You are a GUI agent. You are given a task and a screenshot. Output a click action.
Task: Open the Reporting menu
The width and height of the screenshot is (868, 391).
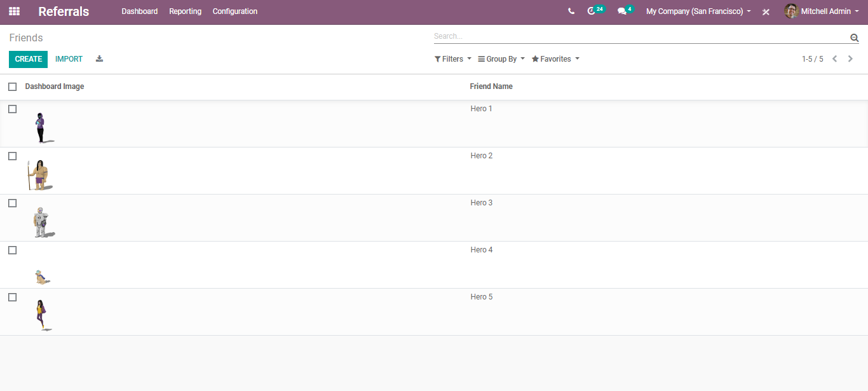(x=186, y=11)
